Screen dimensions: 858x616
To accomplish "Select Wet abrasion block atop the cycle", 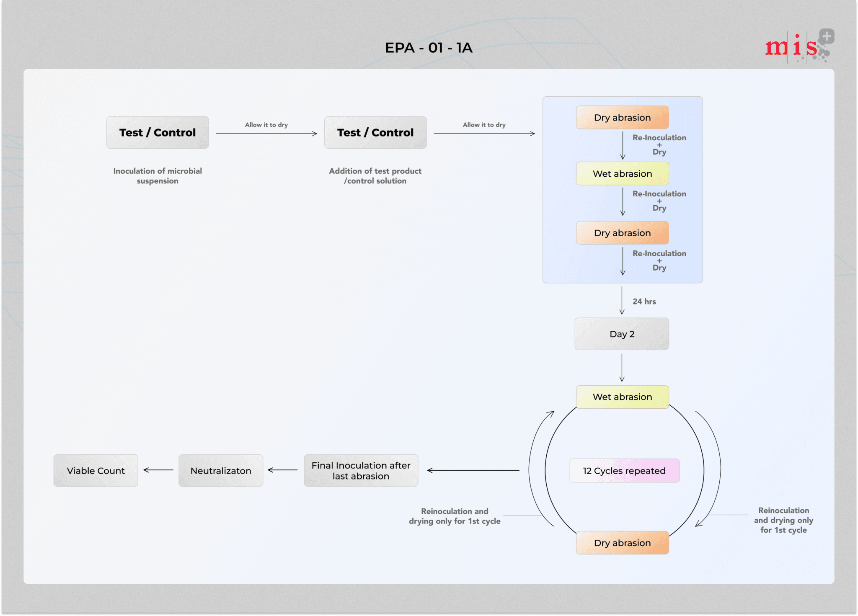I will click(x=622, y=397).
